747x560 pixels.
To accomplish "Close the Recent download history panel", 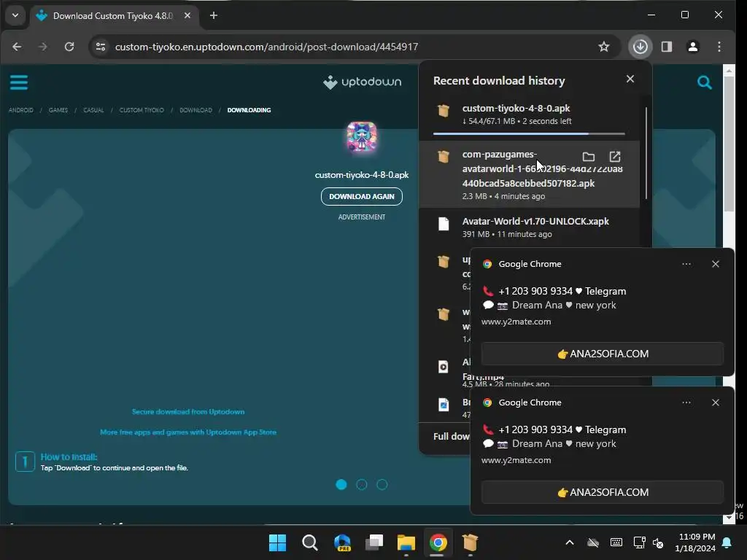I will (x=630, y=79).
